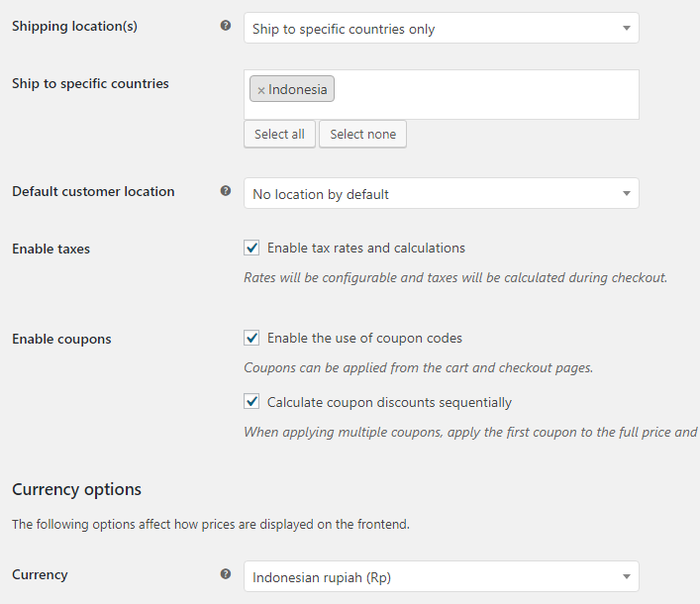Click the Currency help question mark icon

[x=226, y=573]
